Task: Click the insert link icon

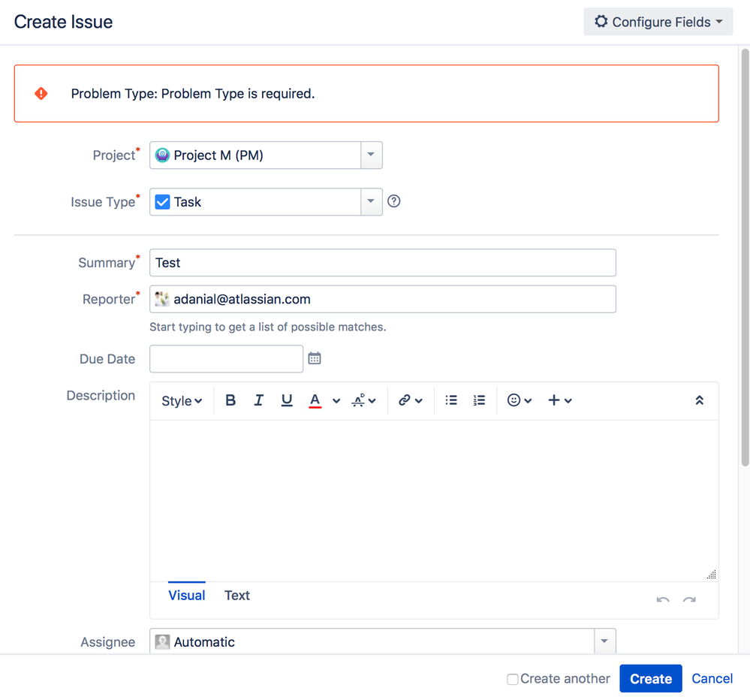Action: click(405, 400)
